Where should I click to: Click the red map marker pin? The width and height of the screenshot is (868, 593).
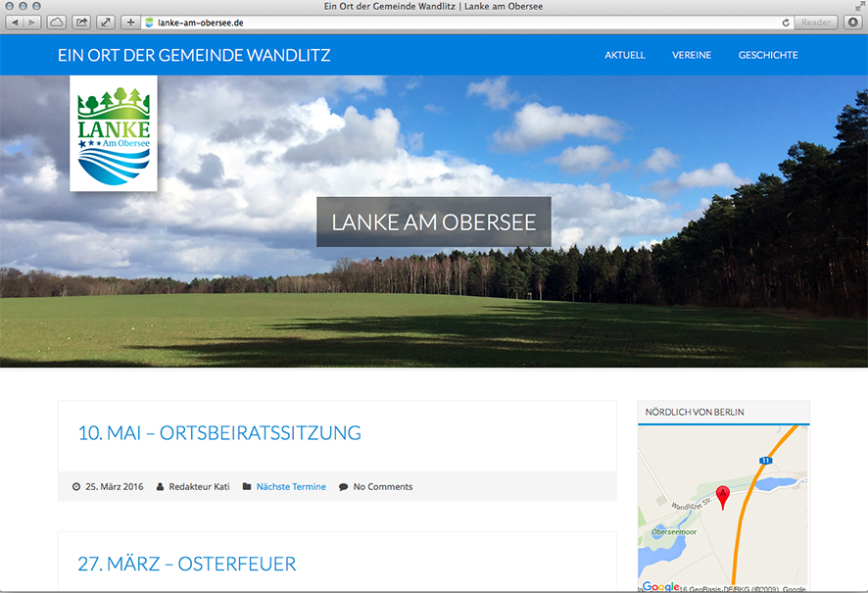723,496
